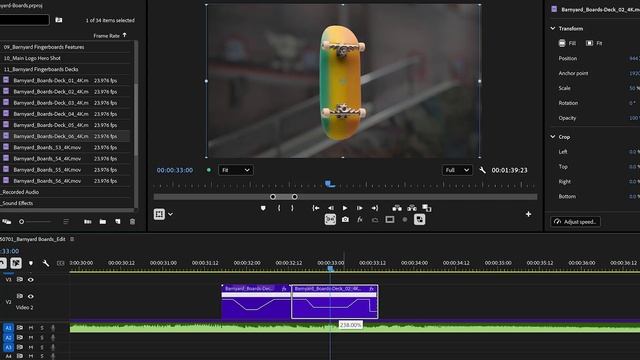Step forward one frame

360,208
